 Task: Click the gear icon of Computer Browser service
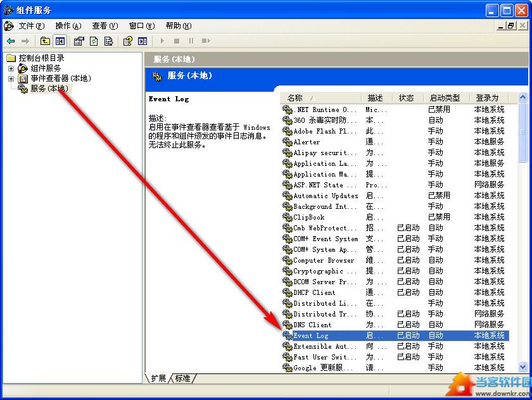pos(288,260)
